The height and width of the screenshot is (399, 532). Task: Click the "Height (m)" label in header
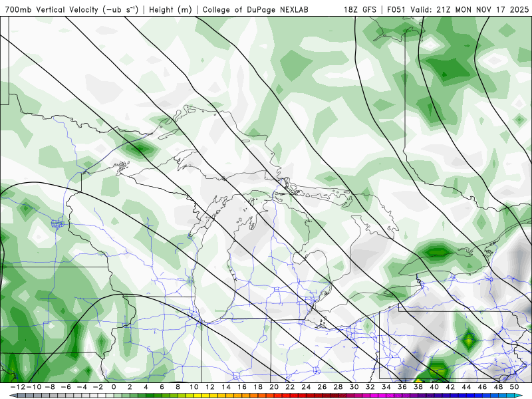click(171, 10)
